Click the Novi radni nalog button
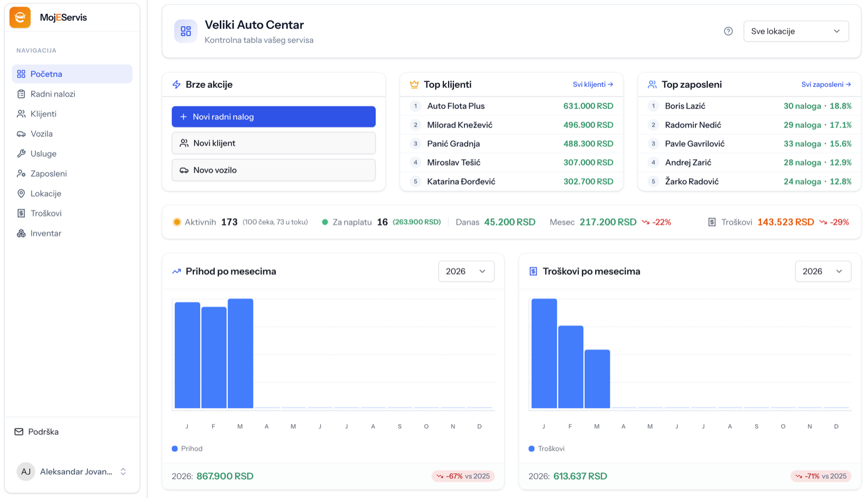This screenshot has height=498, width=868. pyautogui.click(x=273, y=117)
